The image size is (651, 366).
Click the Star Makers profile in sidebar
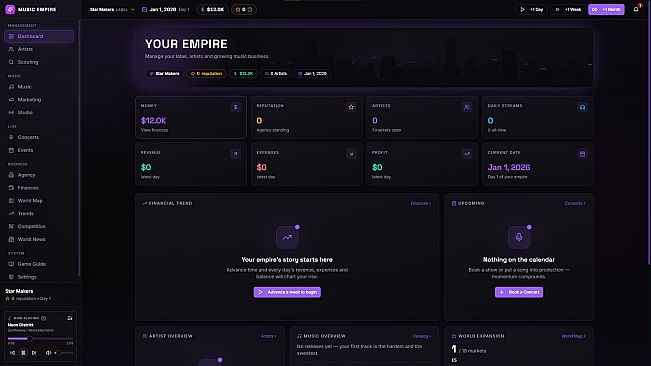pos(39,295)
